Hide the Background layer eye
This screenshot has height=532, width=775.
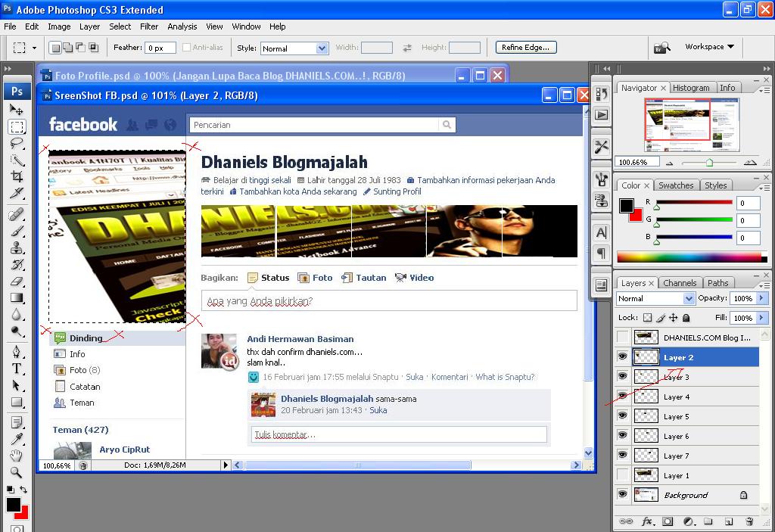623,494
